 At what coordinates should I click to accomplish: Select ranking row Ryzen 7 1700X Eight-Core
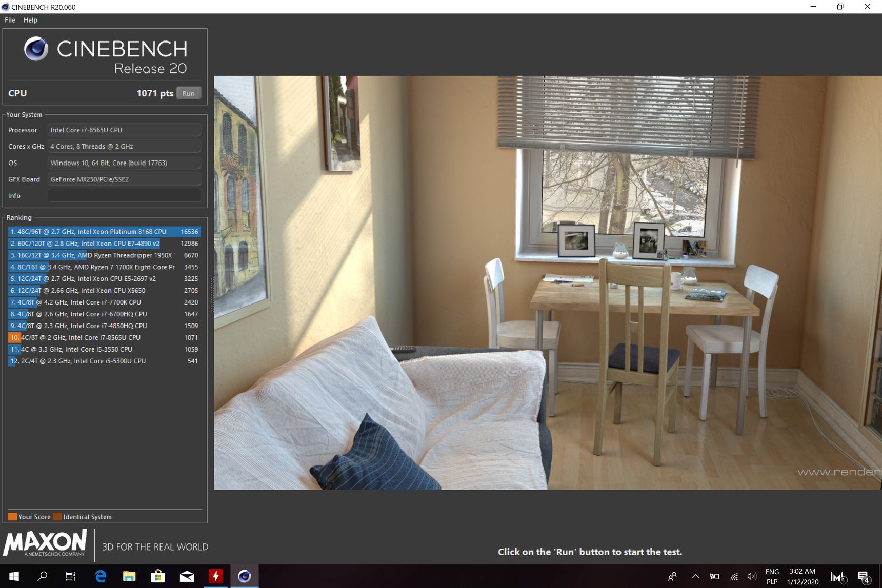pos(104,267)
